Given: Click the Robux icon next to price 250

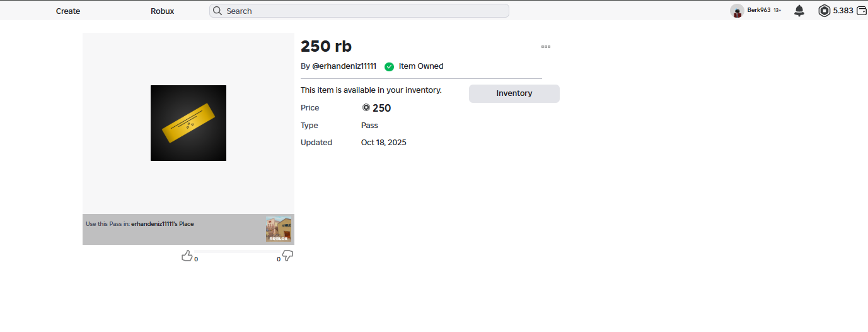Looking at the screenshot, I should [366, 108].
